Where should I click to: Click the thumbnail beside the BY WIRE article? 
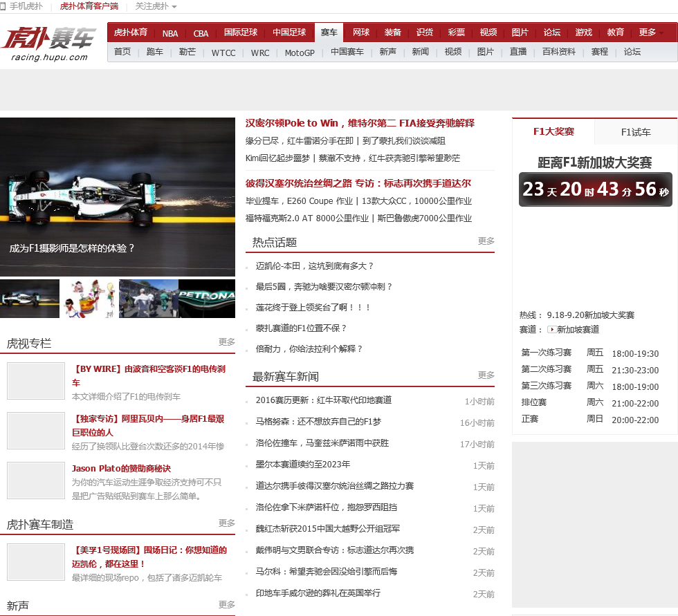tap(36, 381)
